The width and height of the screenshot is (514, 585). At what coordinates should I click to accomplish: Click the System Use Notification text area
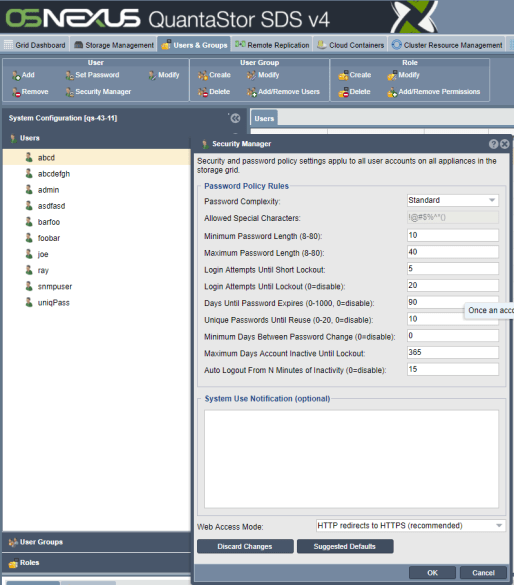pyautogui.click(x=351, y=459)
